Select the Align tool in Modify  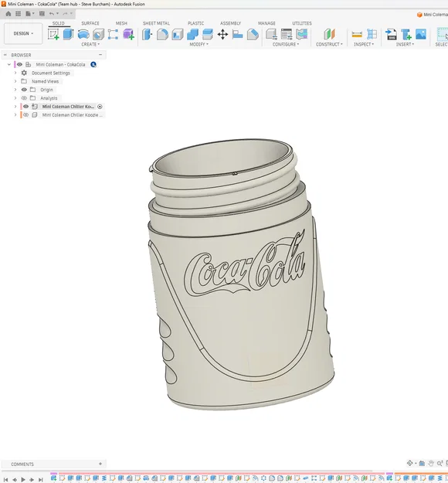[237, 34]
